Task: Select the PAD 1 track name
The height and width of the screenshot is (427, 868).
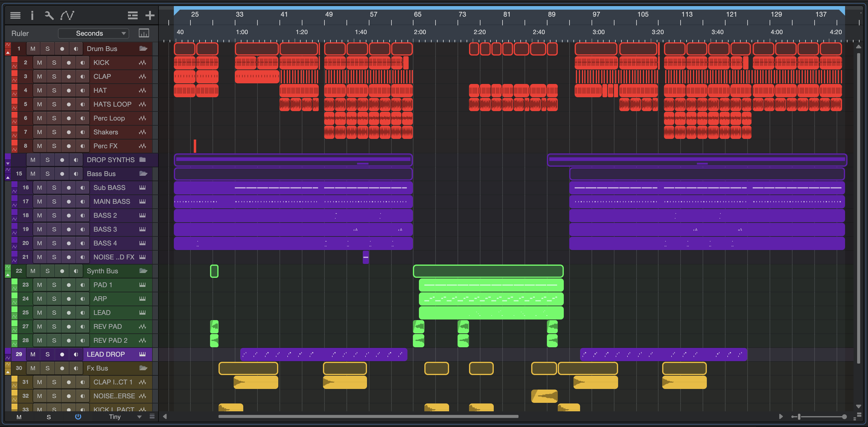Action: tap(103, 285)
